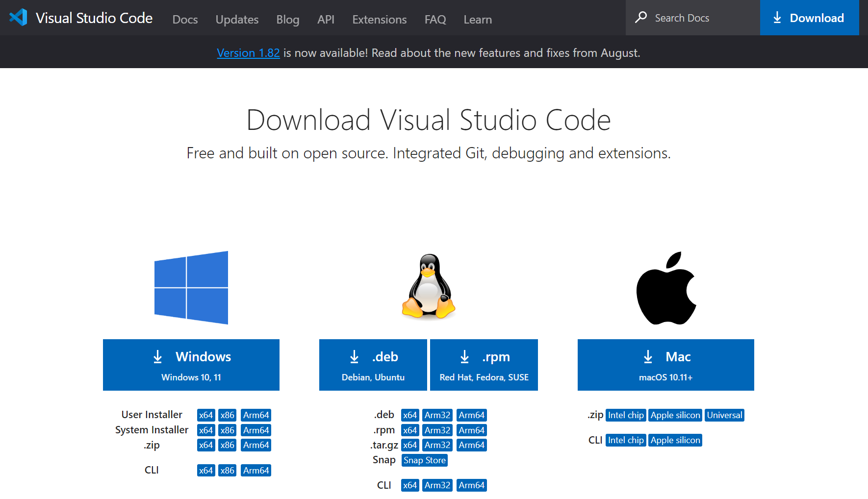
Task: Download Mac CLI for Apple silicon
Action: [x=675, y=440]
